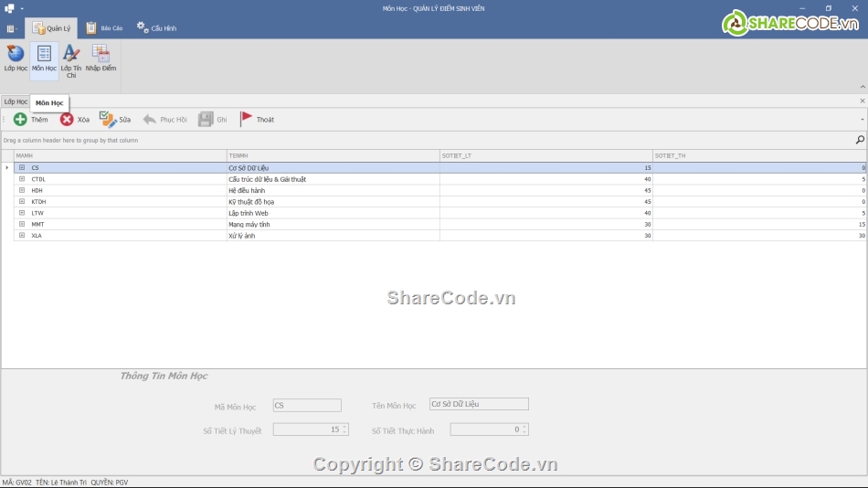Expand the HDH row details
The width and height of the screenshot is (868, 488).
22,190
